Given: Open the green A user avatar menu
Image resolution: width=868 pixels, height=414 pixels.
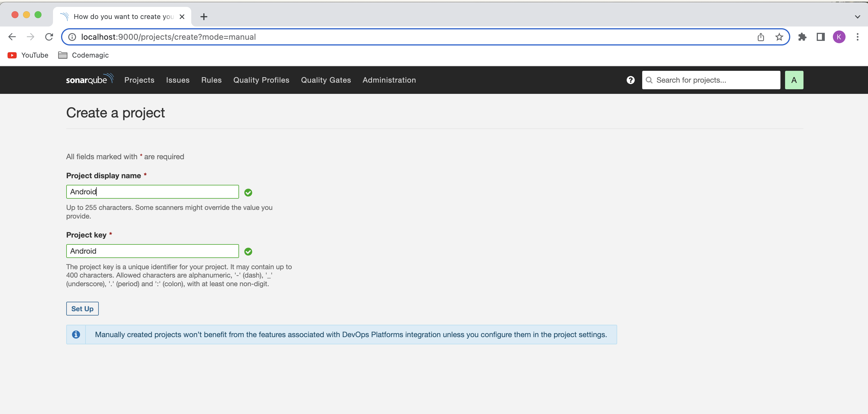Looking at the screenshot, I should pyautogui.click(x=793, y=80).
